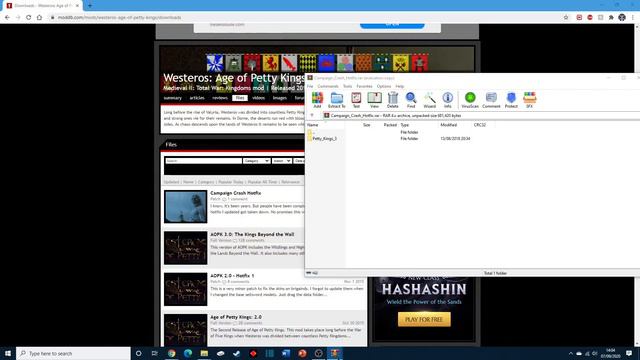Image resolution: width=640 pixels, height=360 pixels.
Task: Click WinRAR's Add toolbar icon
Action: pos(317,100)
